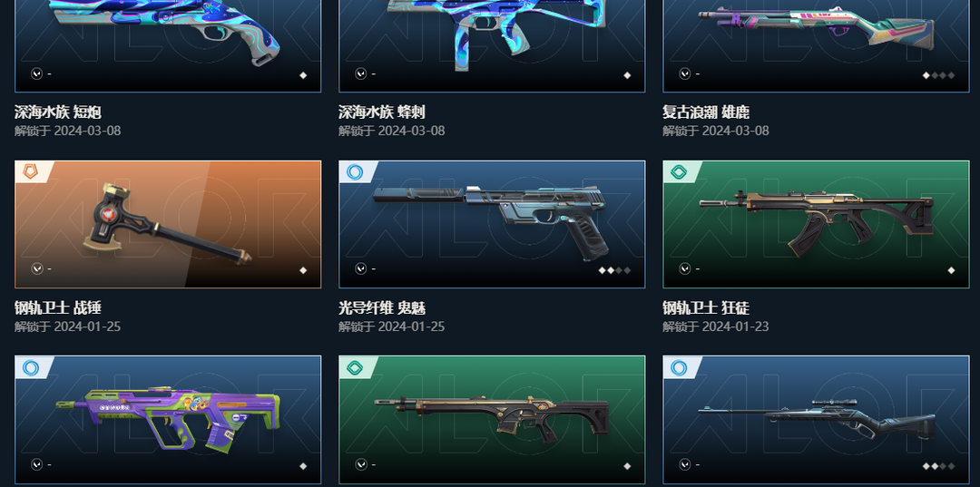Click the blue tier badge on the purple bulldog rifle card
This screenshot has height=487, width=980.
31,367
